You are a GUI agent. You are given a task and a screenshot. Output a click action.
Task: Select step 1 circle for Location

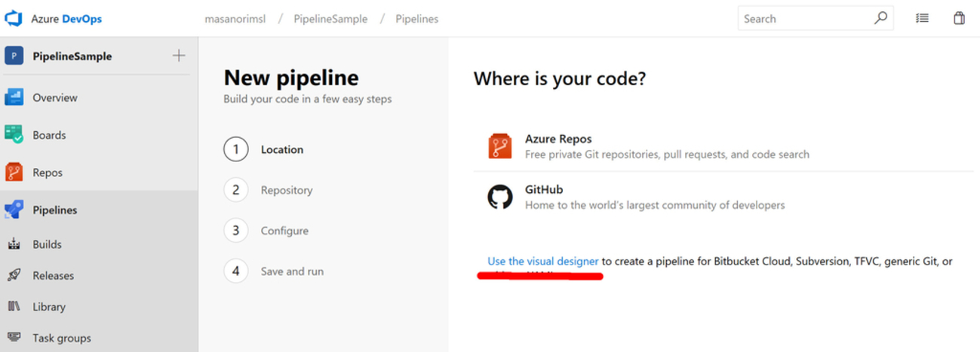[235, 149]
